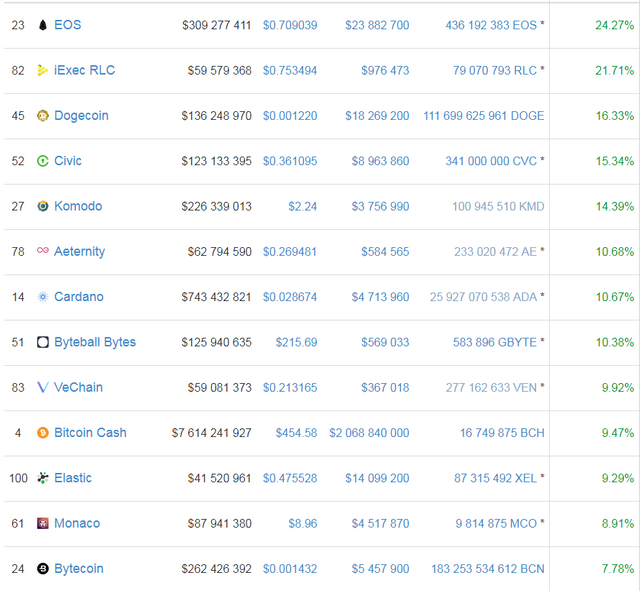Click Monaco price $8.96
Image resolution: width=640 pixels, height=591 pixels.
tap(302, 524)
